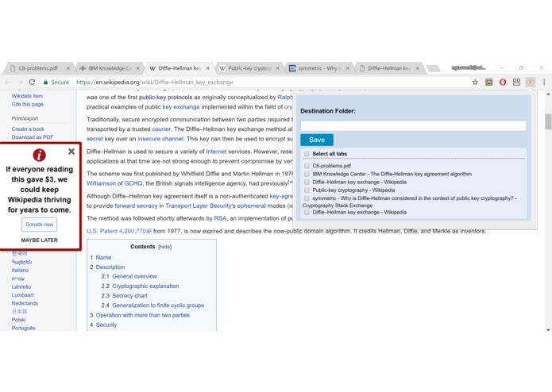The height and width of the screenshot is (392, 552).
Task: Switch to the IBM Knowledge Center tab
Action: (109, 68)
